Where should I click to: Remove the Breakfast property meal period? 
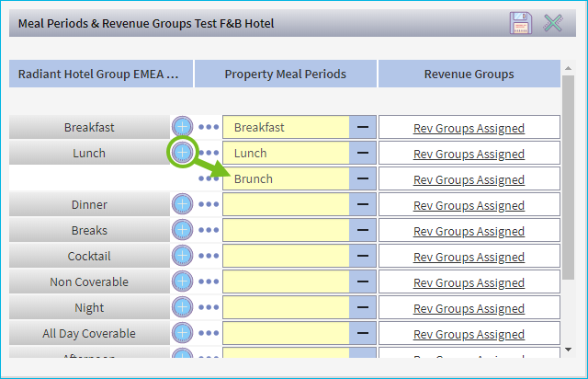click(363, 128)
